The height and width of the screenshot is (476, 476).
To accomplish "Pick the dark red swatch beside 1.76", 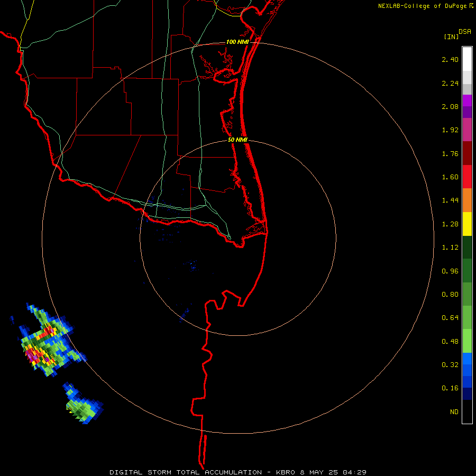I will point(467,153).
